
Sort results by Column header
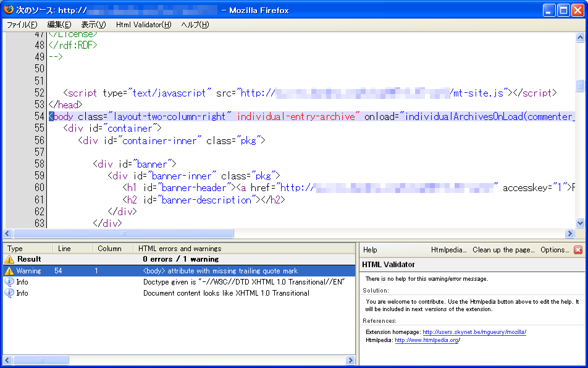113,249
